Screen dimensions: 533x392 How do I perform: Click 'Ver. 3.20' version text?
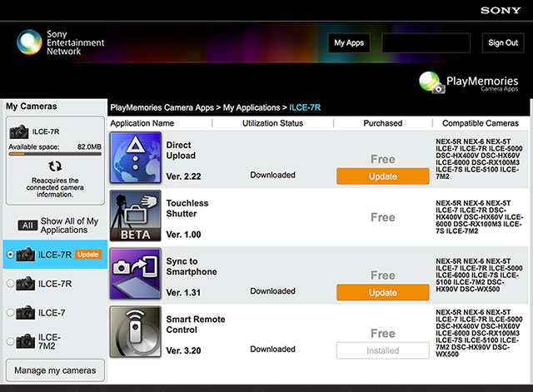tap(183, 351)
